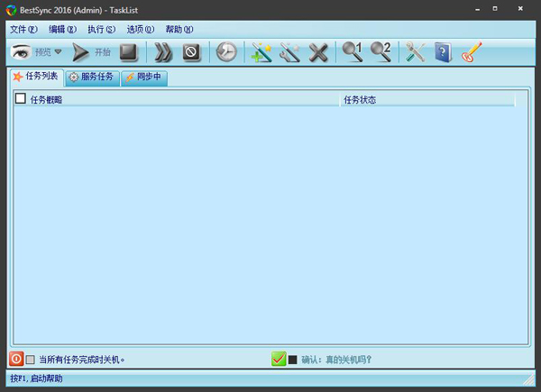Add new task with wand-plus icon
Image resolution: width=541 pixels, height=392 pixels.
click(x=261, y=52)
